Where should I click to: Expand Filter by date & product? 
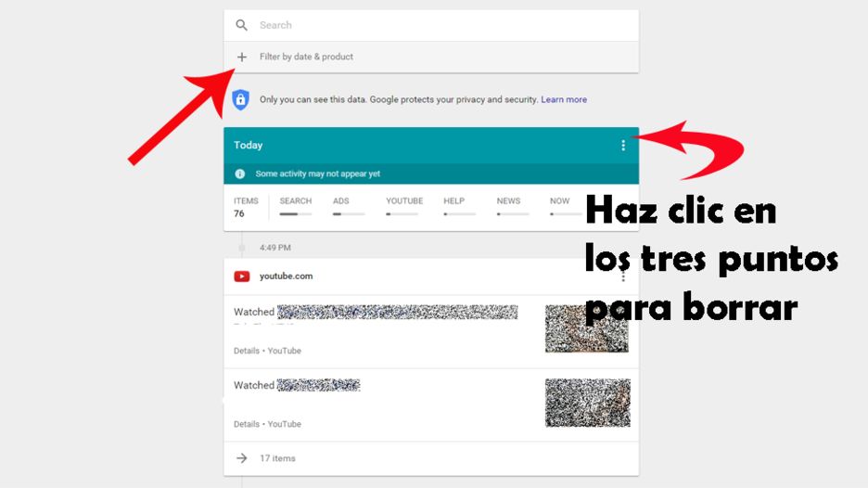(306, 57)
